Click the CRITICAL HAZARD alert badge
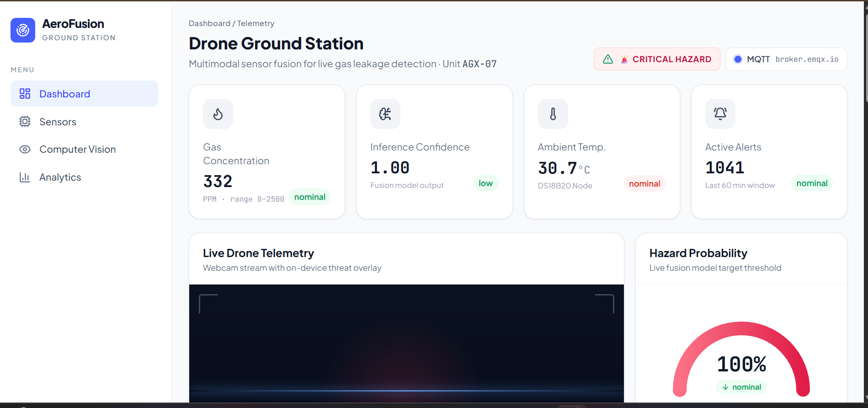This screenshot has width=868, height=408. coord(657,59)
